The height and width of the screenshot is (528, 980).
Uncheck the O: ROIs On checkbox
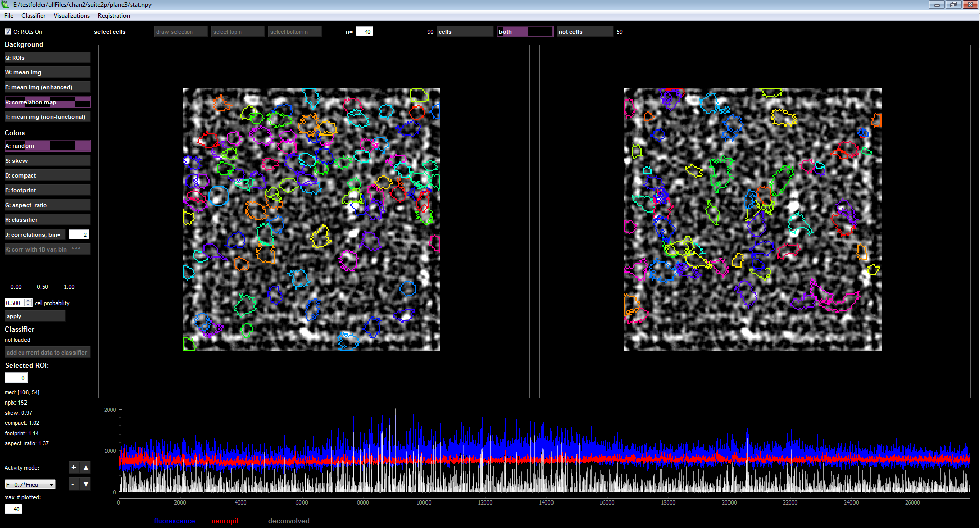8,31
